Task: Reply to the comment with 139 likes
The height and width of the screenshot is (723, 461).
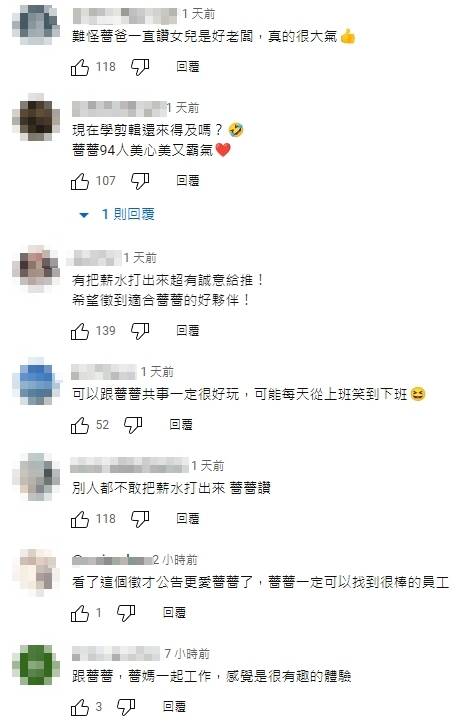Action: [188, 331]
